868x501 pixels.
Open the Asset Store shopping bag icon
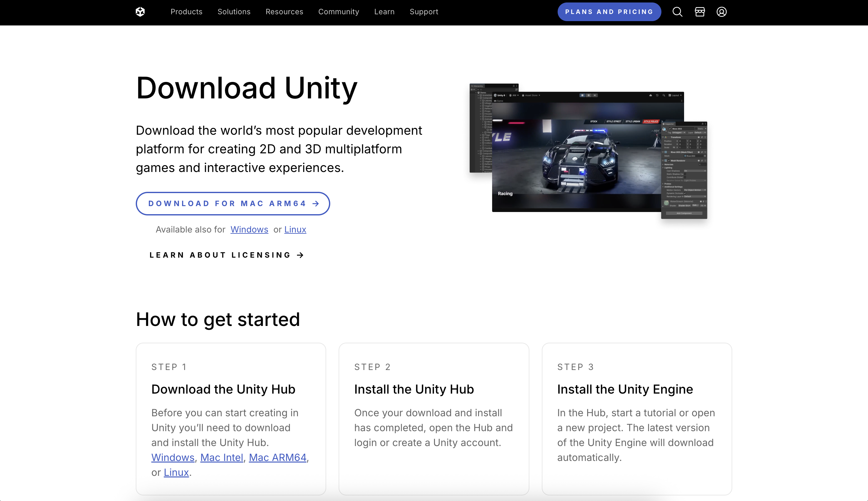point(700,12)
